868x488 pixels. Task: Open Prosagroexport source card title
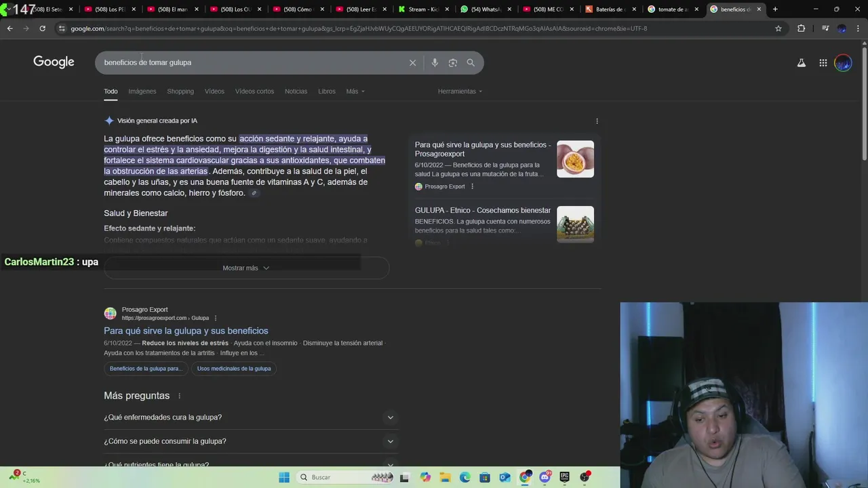click(x=483, y=149)
